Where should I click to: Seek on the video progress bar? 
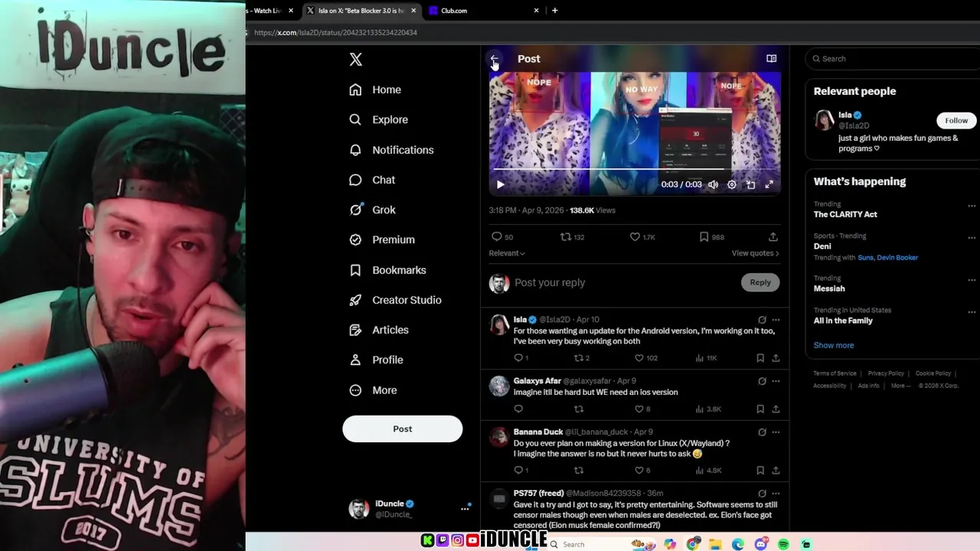635,169
